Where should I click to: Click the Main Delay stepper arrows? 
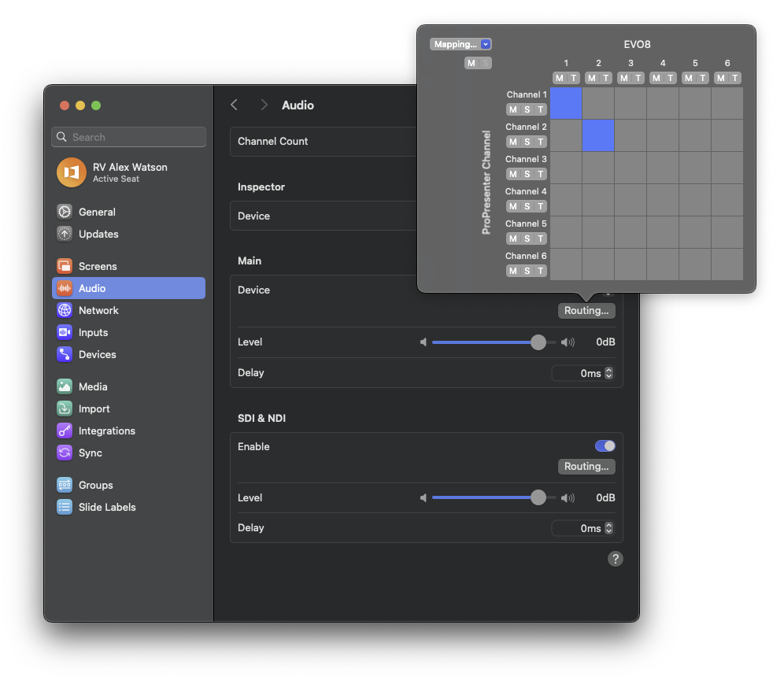coord(608,373)
